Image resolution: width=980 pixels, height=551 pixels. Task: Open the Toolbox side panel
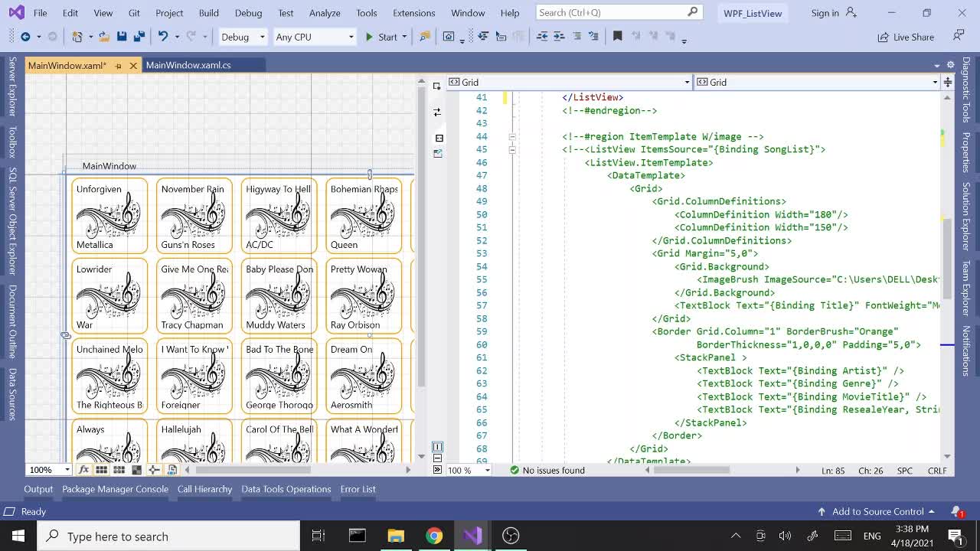click(12, 142)
